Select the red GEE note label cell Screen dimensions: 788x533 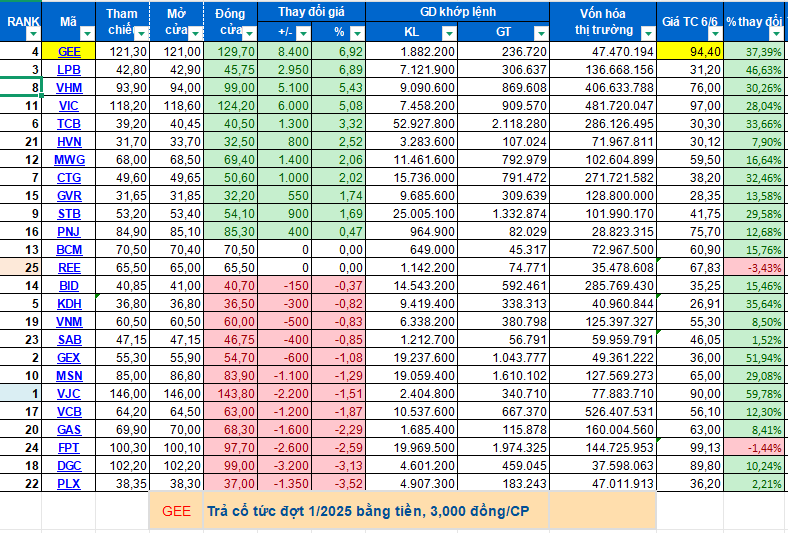click(x=176, y=511)
